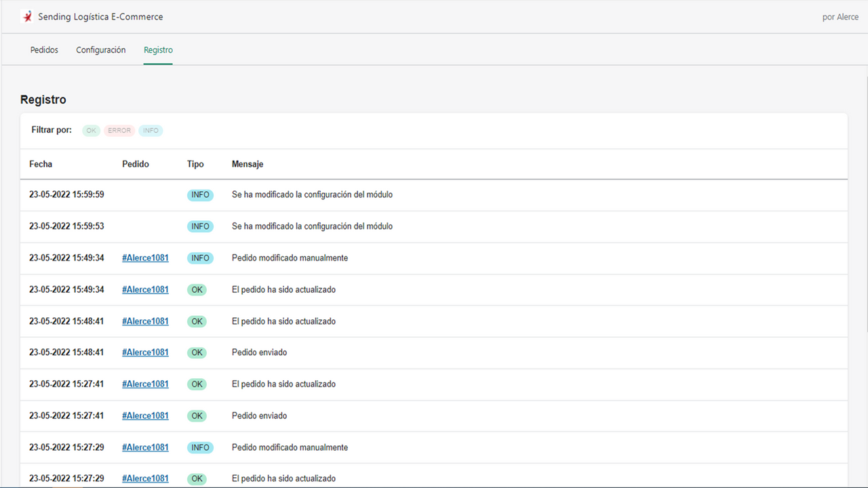
Task: Click the date 23-05-2022 15:59:53
Action: (x=66, y=226)
